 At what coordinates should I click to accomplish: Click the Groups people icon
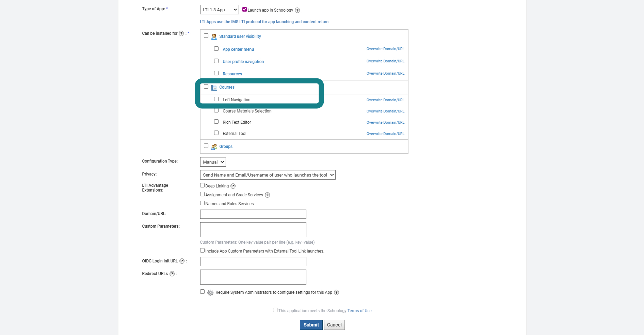click(214, 147)
